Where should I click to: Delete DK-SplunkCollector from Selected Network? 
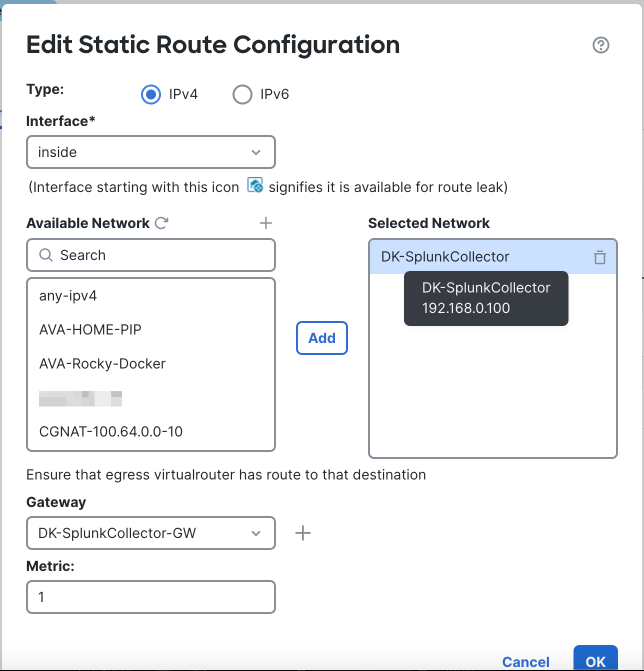click(599, 256)
